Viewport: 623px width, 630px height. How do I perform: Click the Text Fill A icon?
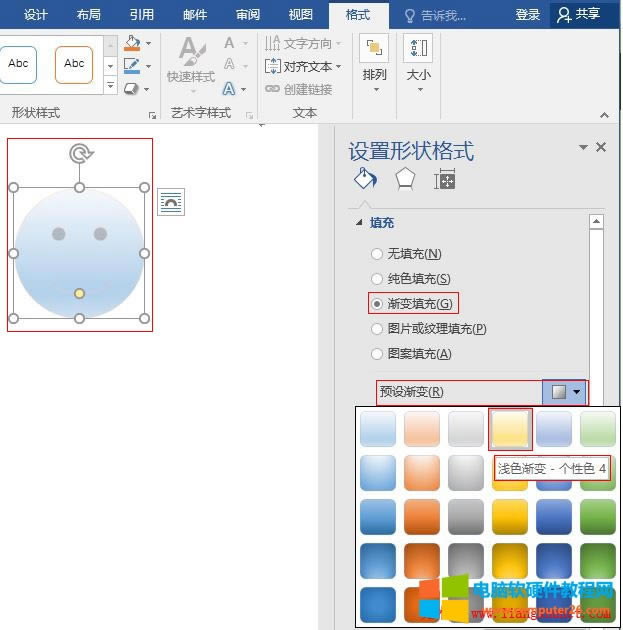pyautogui.click(x=229, y=43)
